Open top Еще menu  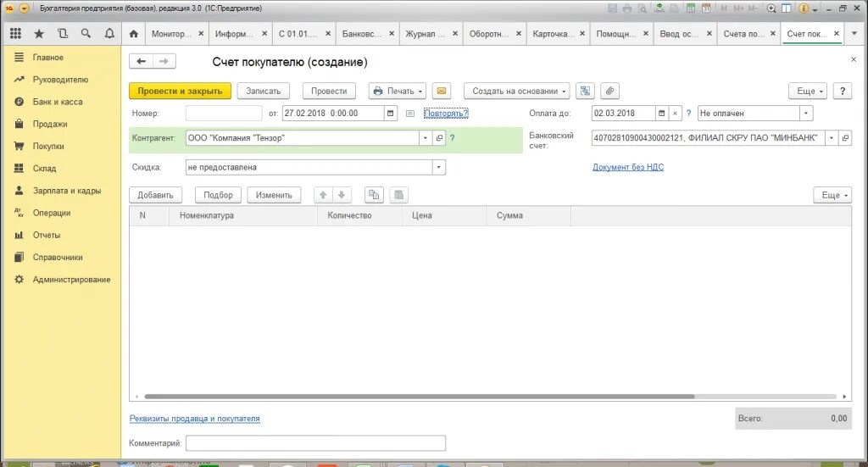click(x=808, y=91)
